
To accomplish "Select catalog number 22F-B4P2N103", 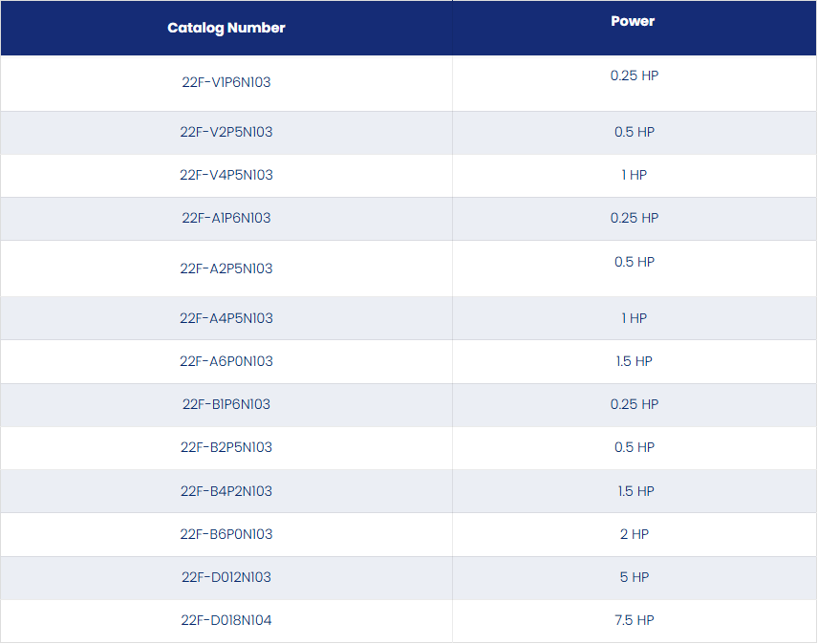I will click(226, 491).
